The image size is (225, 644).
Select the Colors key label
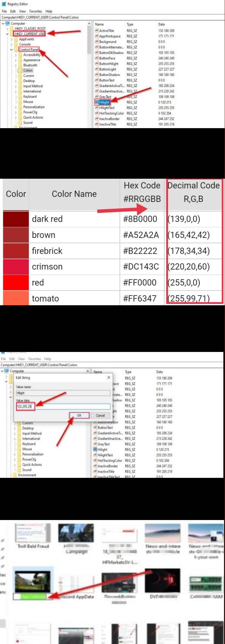click(28, 70)
